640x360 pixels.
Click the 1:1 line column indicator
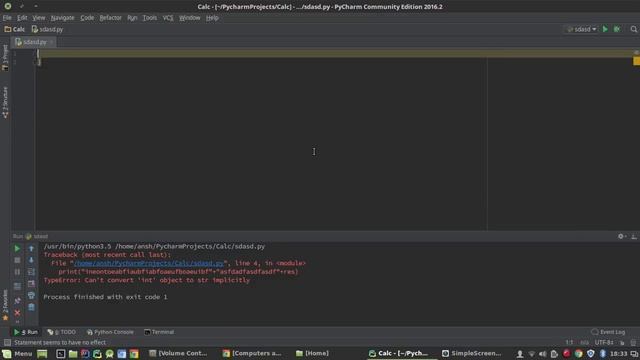coord(569,342)
